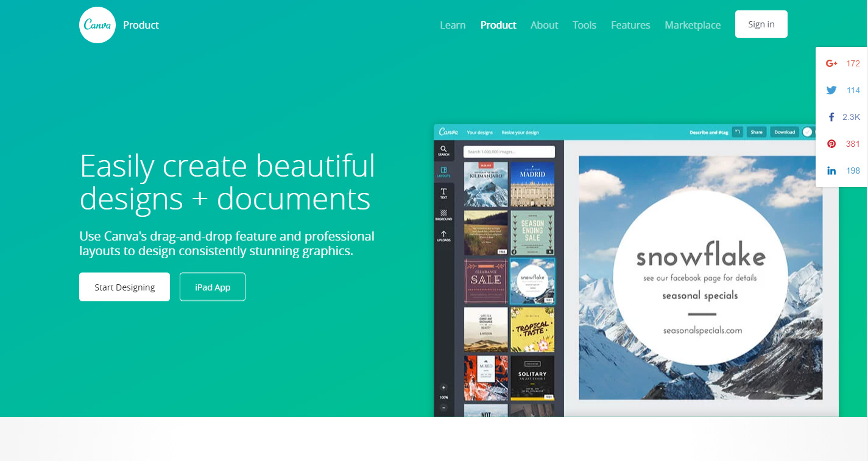The height and width of the screenshot is (461, 868).
Task: Click the Sign in button
Action: coord(761,24)
